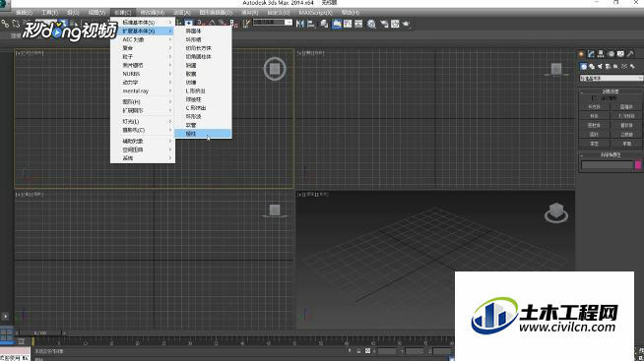Open the MAXScript menu
644x361 pixels.
click(x=314, y=13)
